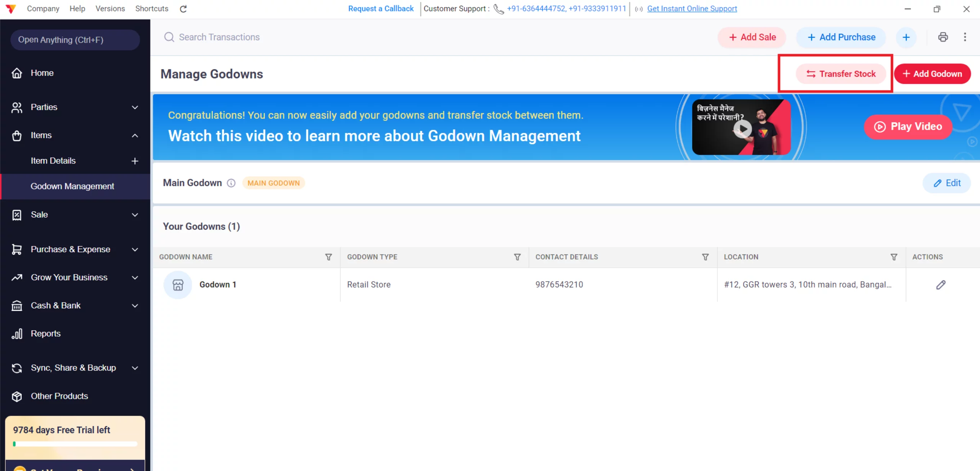Expand the Purchase & Expense section

click(x=135, y=250)
